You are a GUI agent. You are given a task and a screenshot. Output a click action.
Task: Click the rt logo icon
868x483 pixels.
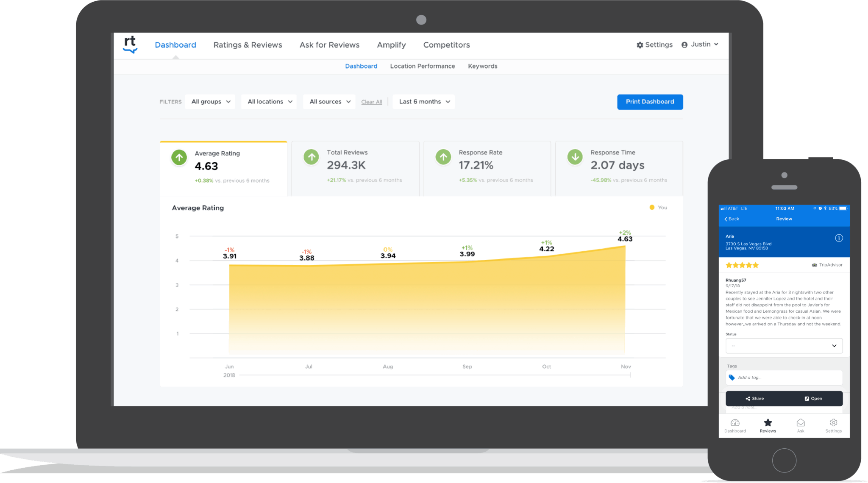[x=130, y=44]
